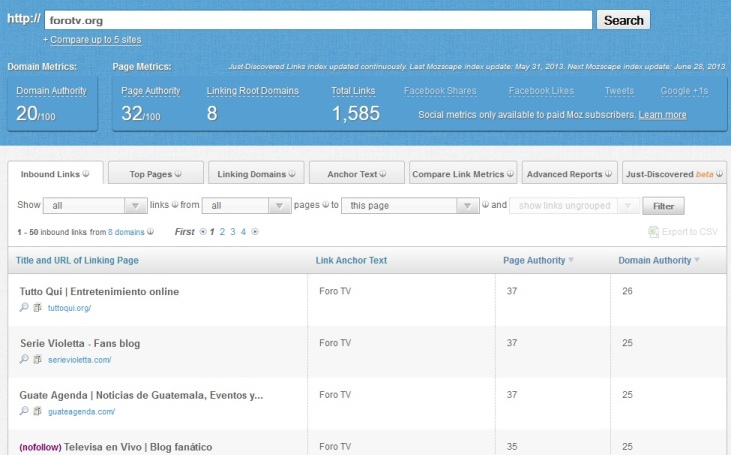Image resolution: width=731 pixels, height=455 pixels.
Task: Click 'Compare up to 5 sites' link
Action: pos(96,40)
